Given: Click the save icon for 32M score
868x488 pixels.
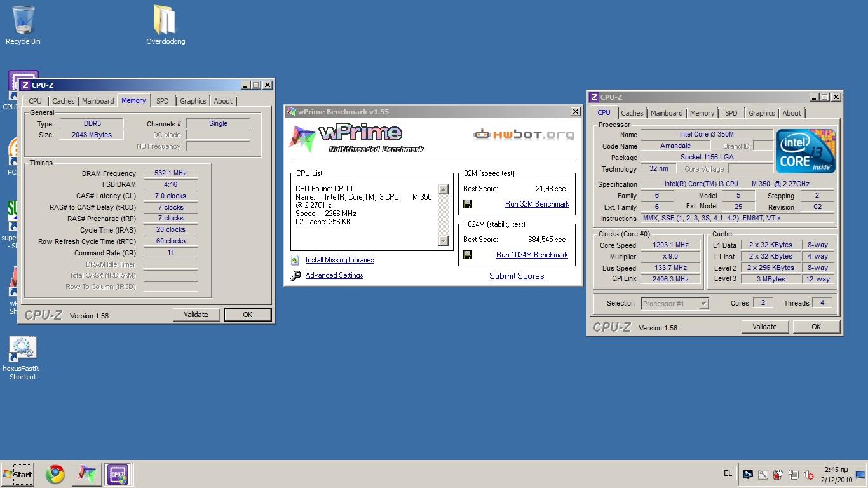Looking at the screenshot, I should [x=468, y=204].
